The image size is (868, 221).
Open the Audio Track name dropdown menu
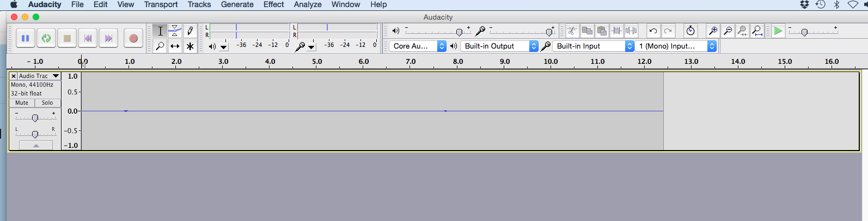click(39, 76)
